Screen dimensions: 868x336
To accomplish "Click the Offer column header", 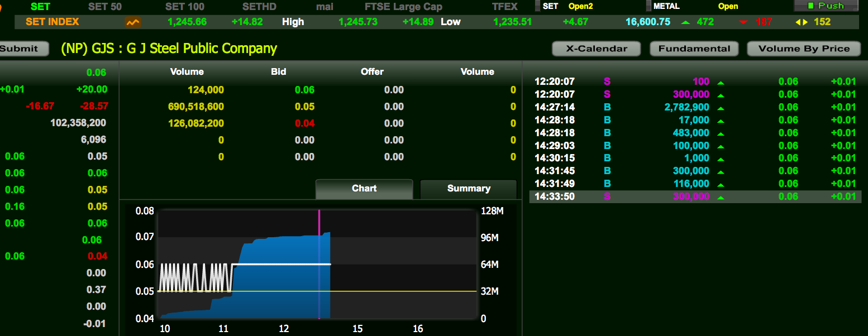I will pos(373,71).
